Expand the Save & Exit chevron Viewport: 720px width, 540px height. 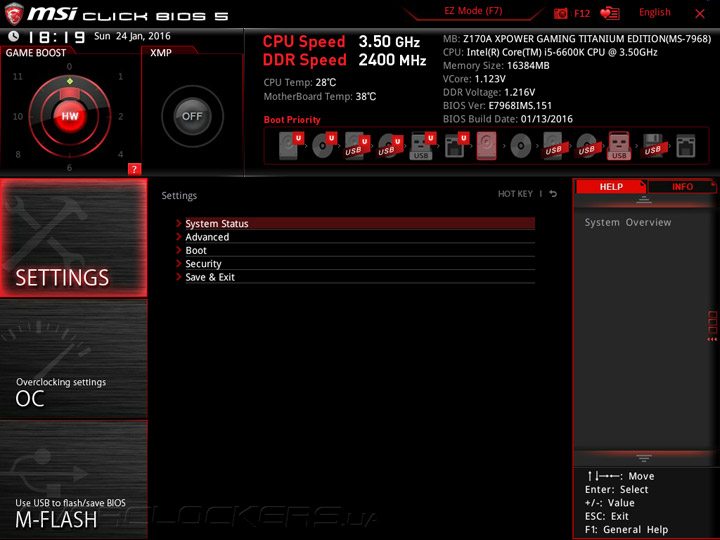179,277
